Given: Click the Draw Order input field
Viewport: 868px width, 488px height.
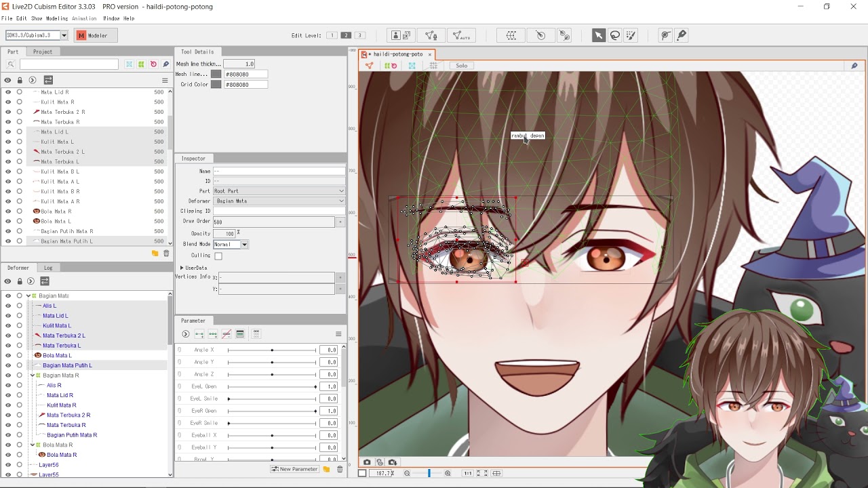Looking at the screenshot, I should click(x=274, y=222).
